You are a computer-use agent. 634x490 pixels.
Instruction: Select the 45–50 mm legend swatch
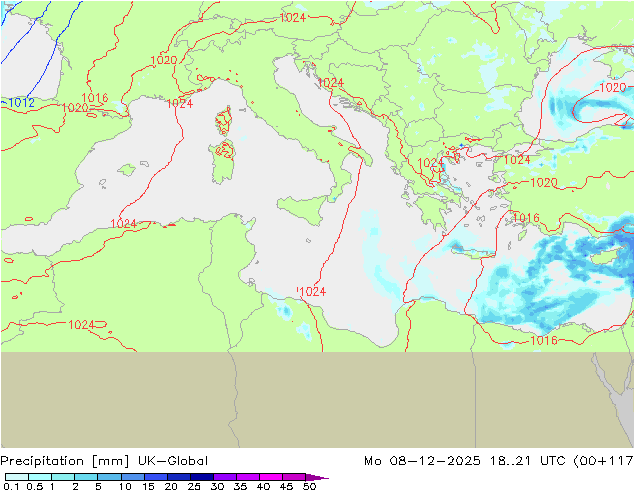294,477
